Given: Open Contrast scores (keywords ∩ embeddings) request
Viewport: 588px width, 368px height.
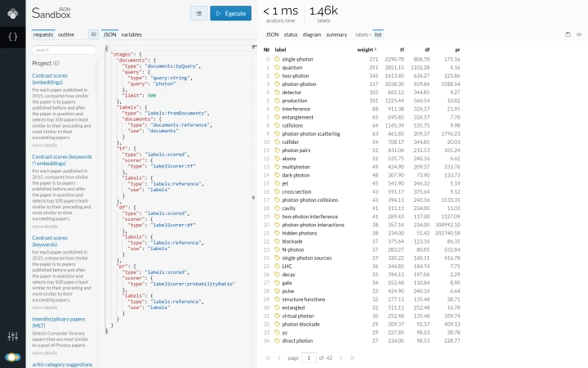Looking at the screenshot, I should [x=62, y=160].
